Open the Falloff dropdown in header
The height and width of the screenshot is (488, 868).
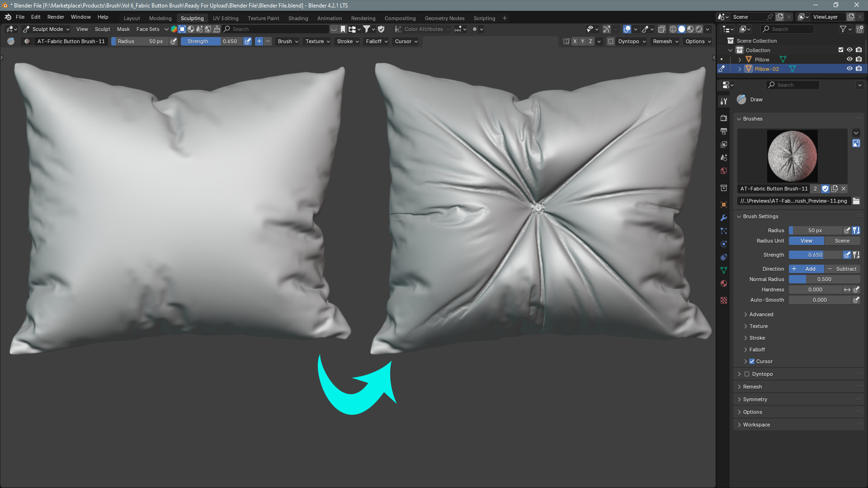[x=377, y=41]
